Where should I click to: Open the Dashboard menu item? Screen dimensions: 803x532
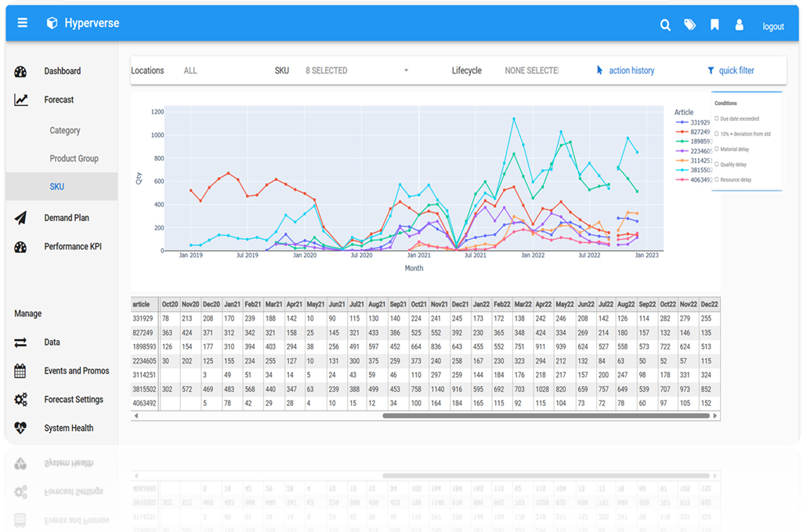click(x=62, y=71)
